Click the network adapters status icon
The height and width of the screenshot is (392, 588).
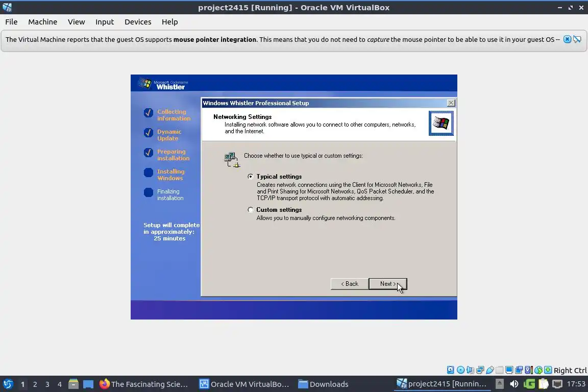click(x=480, y=370)
